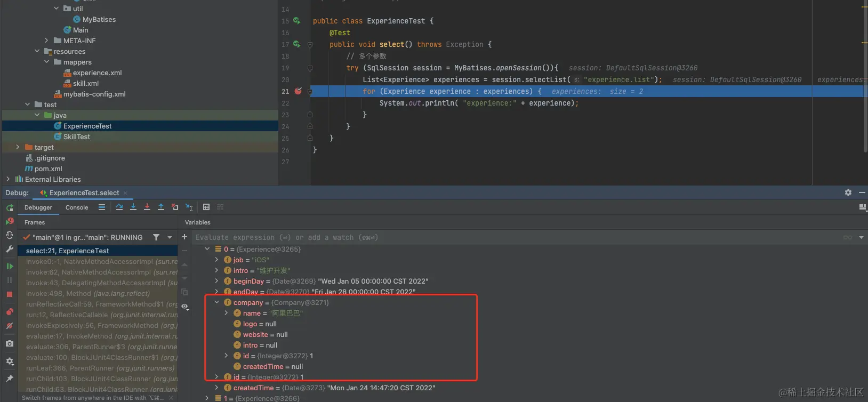Viewport: 868px width, 402px height.
Task: Select frame select:21, ExperienceTest
Action: click(x=98, y=251)
